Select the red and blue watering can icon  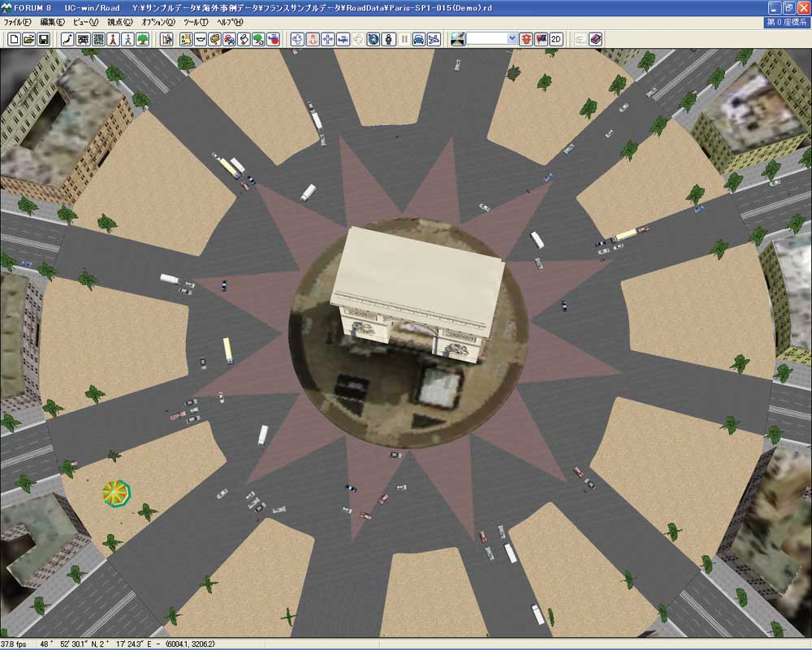tap(273, 39)
